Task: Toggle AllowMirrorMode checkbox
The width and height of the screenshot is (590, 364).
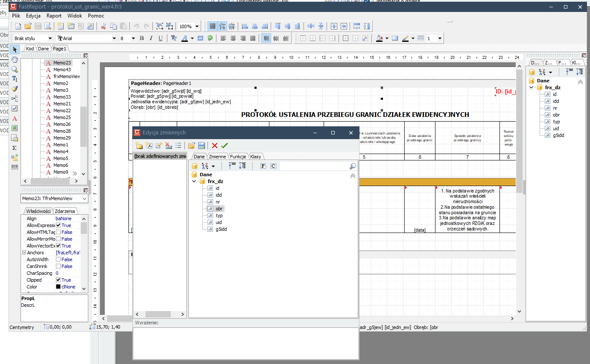Action: click(58, 239)
